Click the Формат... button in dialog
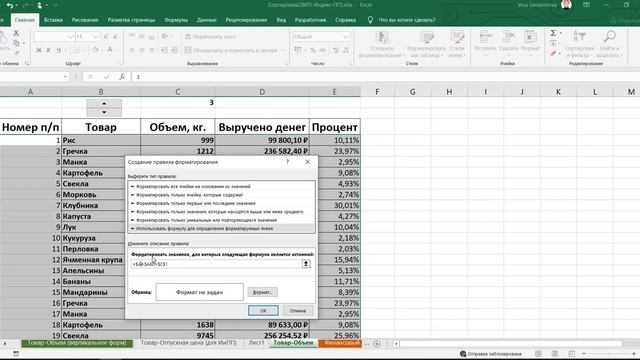This screenshot has width=640, height=360. pyautogui.click(x=262, y=292)
